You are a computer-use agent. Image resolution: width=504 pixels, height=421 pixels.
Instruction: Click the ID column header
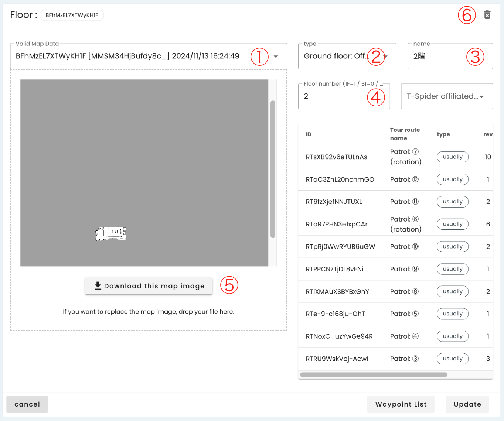coord(309,134)
